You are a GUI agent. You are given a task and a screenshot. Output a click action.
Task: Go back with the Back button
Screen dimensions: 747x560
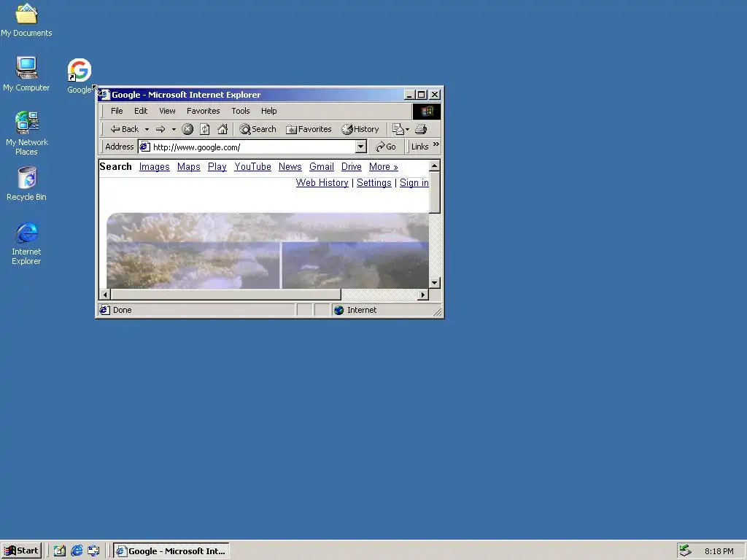(124, 129)
